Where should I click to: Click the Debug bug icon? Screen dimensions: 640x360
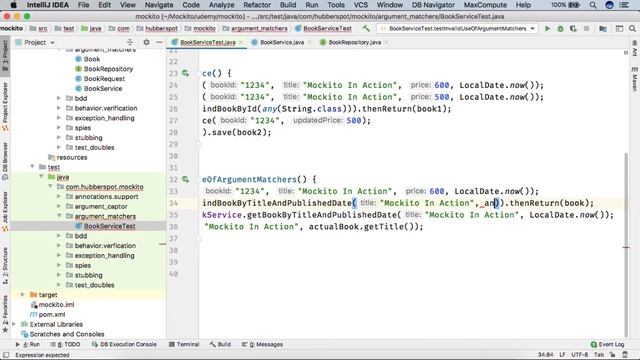[560, 29]
